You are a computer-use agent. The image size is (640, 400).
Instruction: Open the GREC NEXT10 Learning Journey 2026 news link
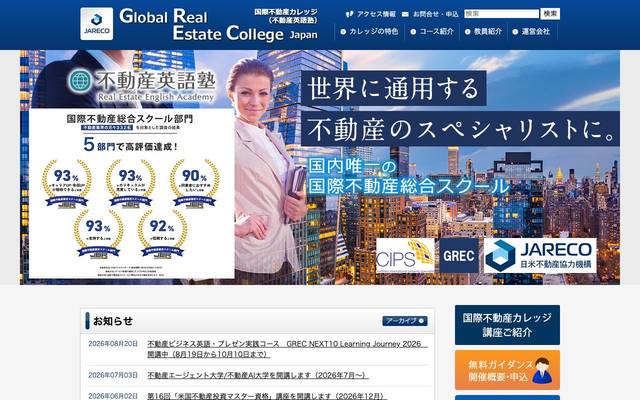287,349
